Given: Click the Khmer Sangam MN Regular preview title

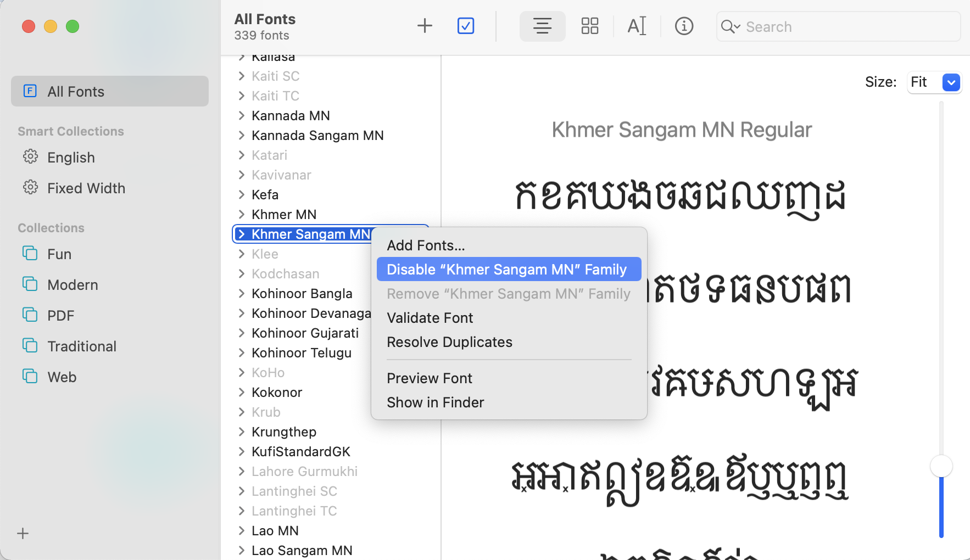Looking at the screenshot, I should tap(682, 130).
